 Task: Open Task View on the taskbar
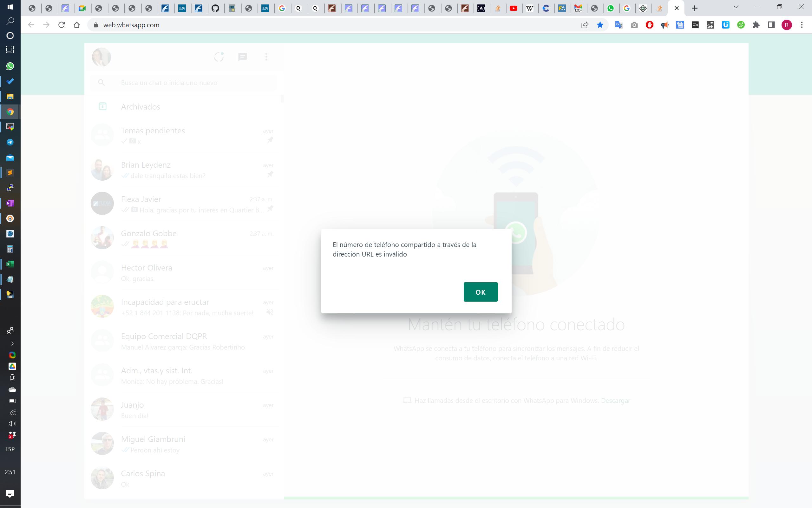pos(10,50)
